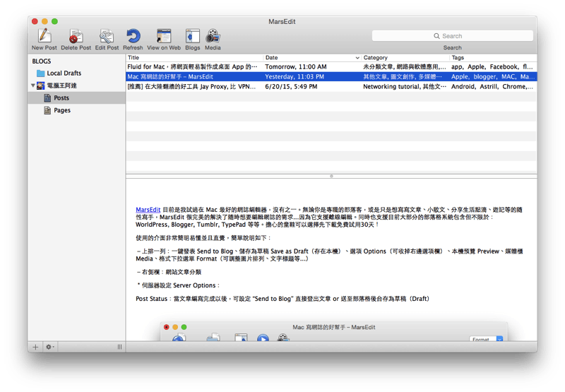565x392 pixels.
Task: Select Posts under the blog
Action: (77, 97)
